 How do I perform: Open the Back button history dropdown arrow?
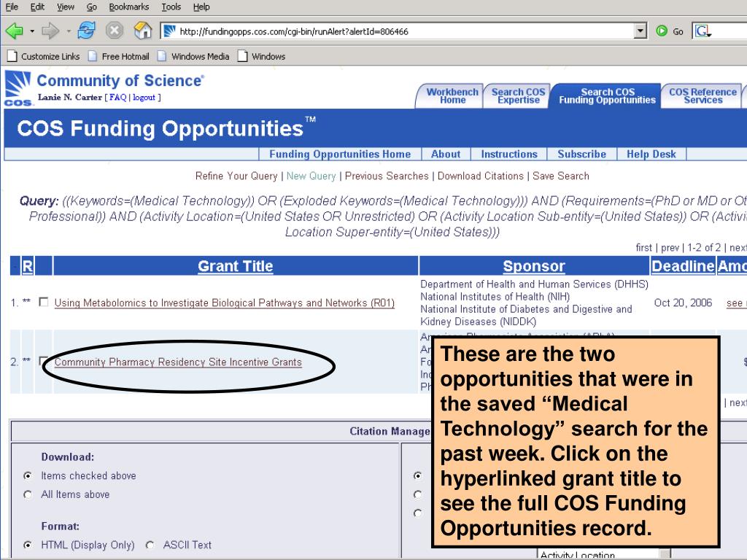(x=32, y=31)
